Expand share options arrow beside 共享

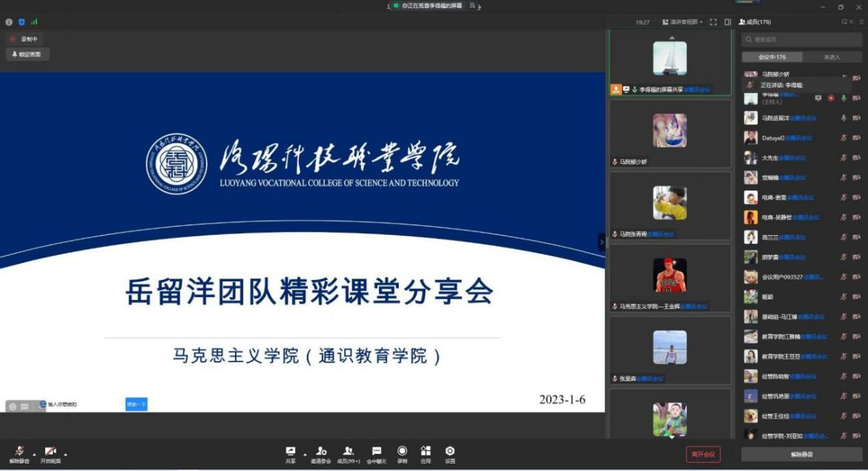click(305, 454)
